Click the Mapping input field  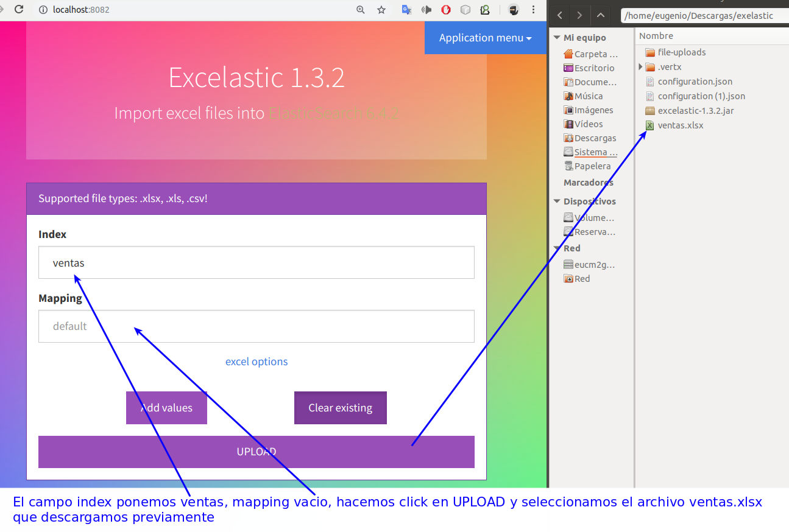pyautogui.click(x=257, y=326)
